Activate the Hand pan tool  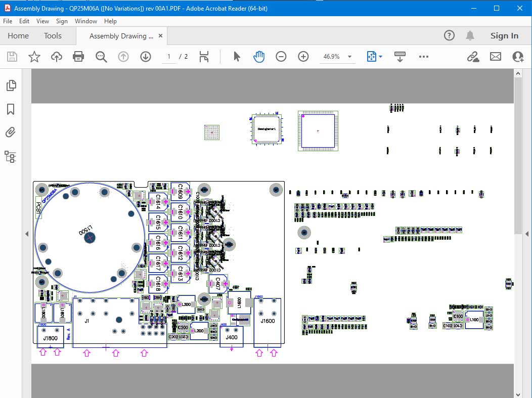coord(259,57)
